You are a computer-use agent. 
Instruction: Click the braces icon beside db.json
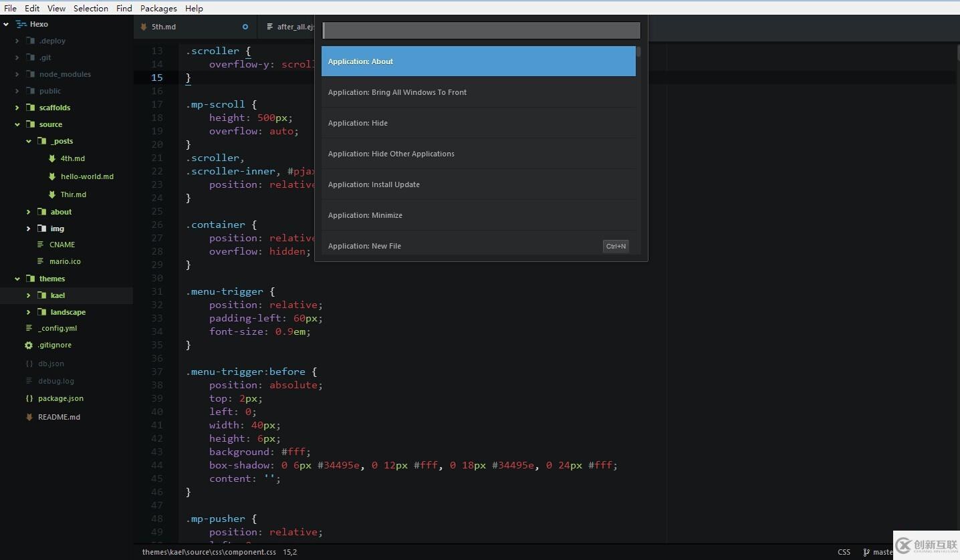coord(29,364)
